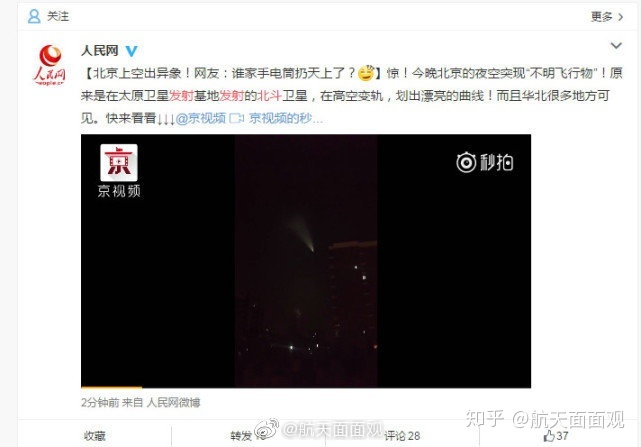
Task: Follow the account via 关注 label
Action: [x=58, y=16]
